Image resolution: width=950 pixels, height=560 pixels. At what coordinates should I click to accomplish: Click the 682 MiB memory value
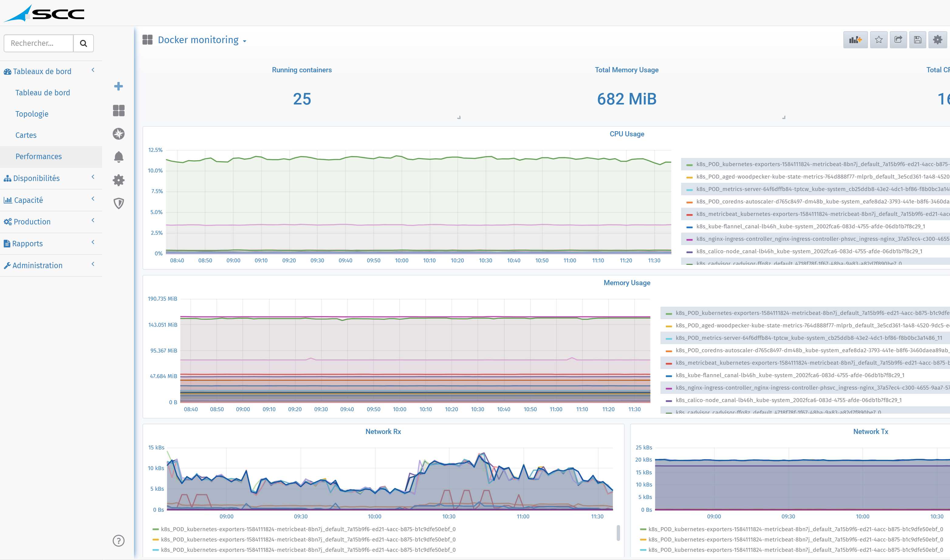627,99
